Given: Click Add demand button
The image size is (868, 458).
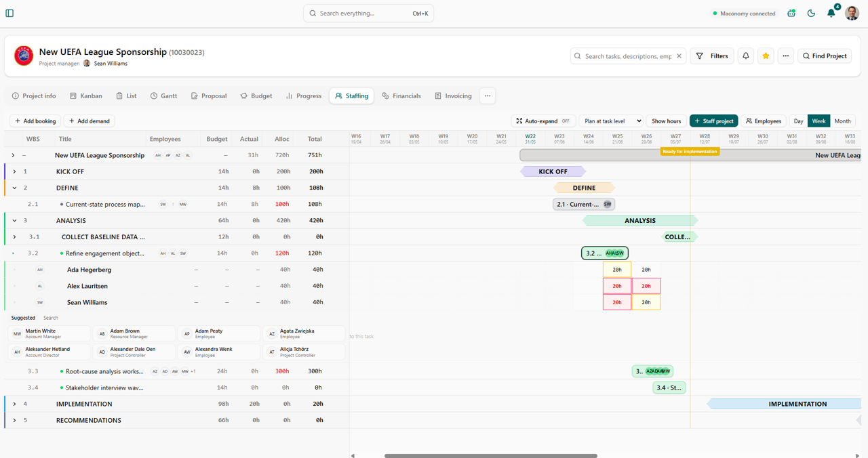Looking at the screenshot, I should pyautogui.click(x=90, y=121).
